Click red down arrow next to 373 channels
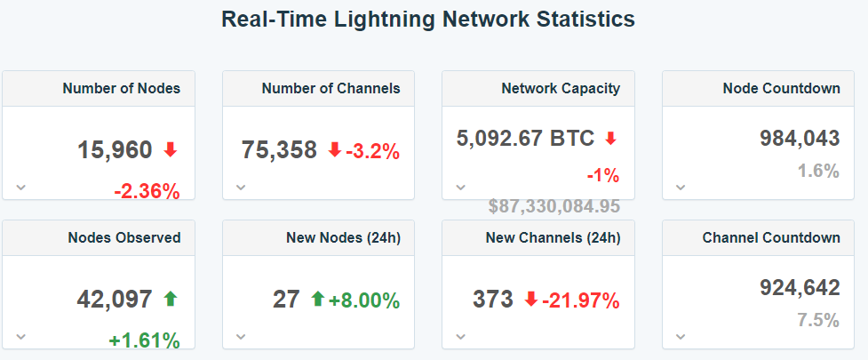The image size is (868, 360). tap(531, 299)
